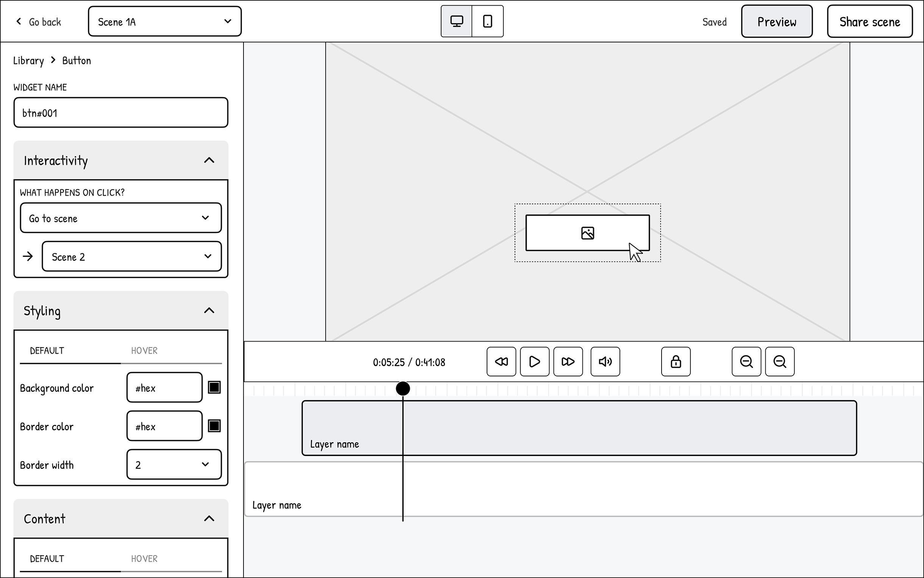Select the Content HOVER tab

tap(171, 559)
